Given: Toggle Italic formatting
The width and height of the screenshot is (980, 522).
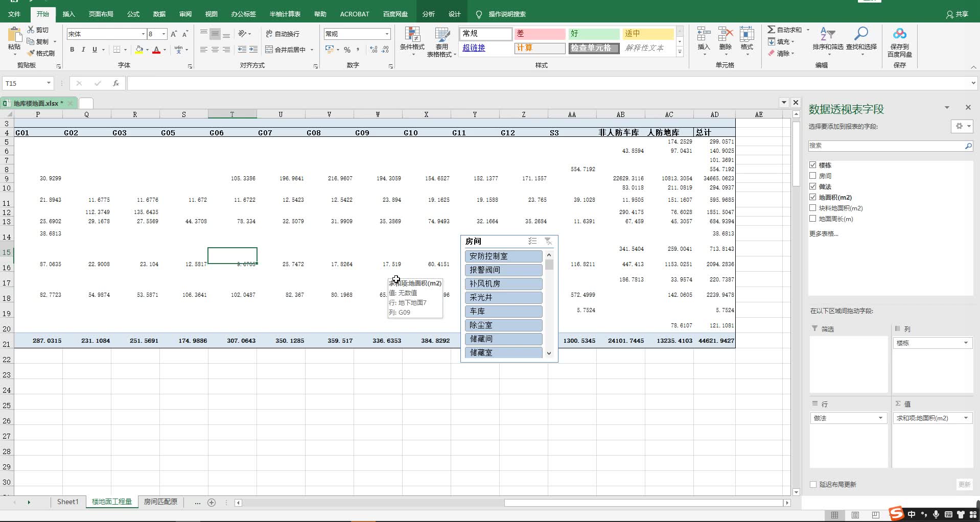Looking at the screenshot, I should point(83,50).
